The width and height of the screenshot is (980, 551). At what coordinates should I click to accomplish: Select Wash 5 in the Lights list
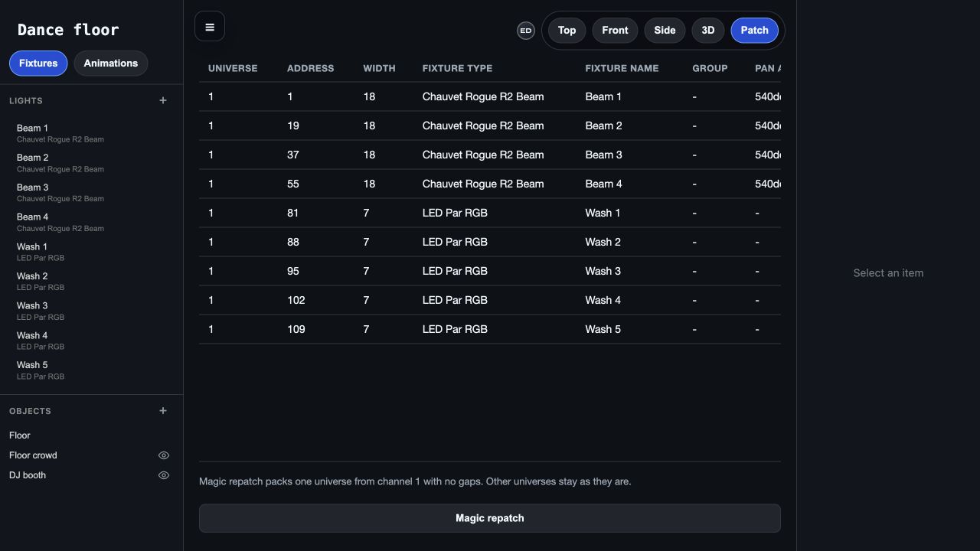tap(92, 370)
